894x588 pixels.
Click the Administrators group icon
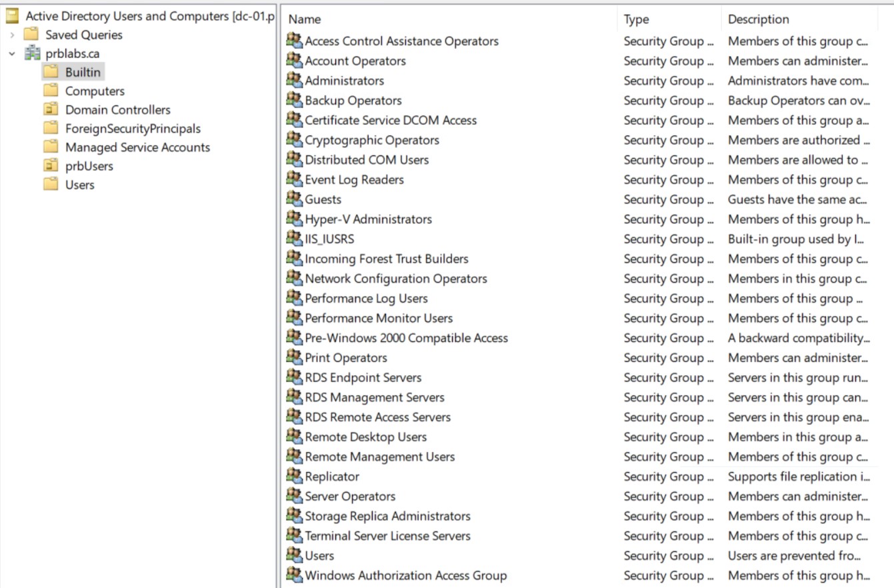(x=294, y=80)
